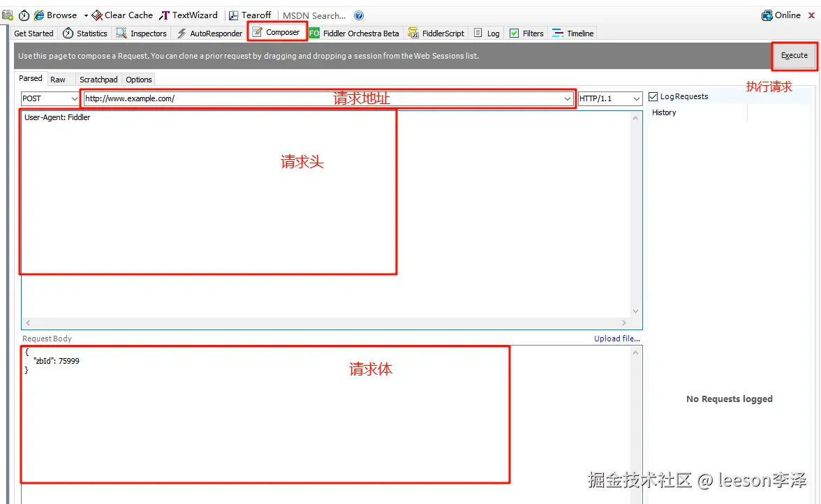
Task: Select the Parsed composer sub-tab
Action: click(x=31, y=78)
